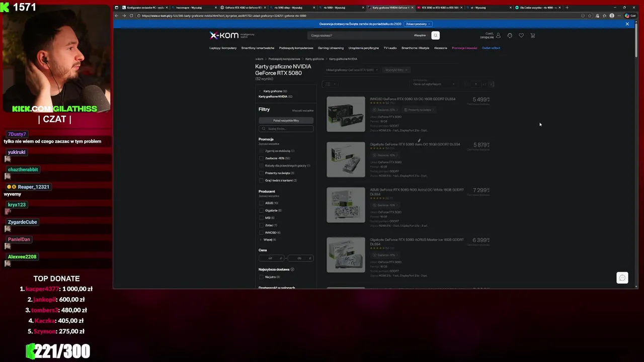Open the shopping cart icon
644x362 pixels.
pyautogui.click(x=533, y=35)
